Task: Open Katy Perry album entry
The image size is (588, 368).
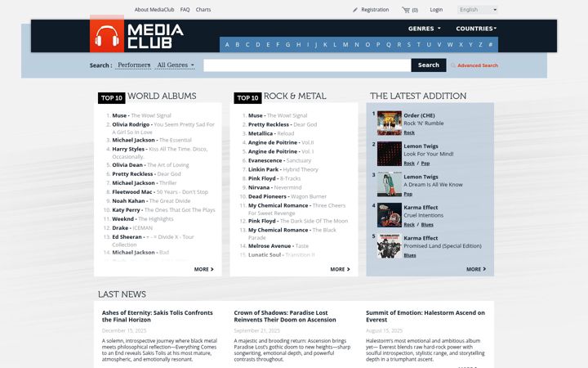Action: [163, 210]
